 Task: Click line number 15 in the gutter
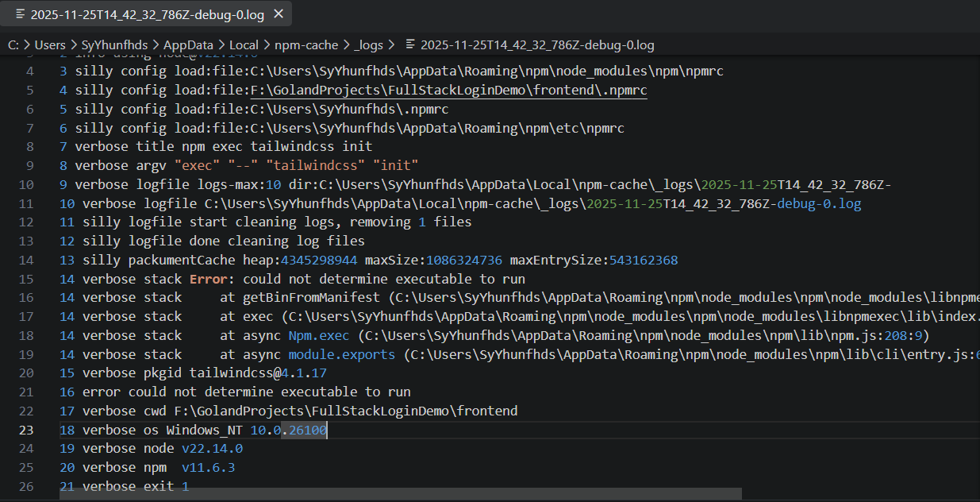(x=25, y=279)
